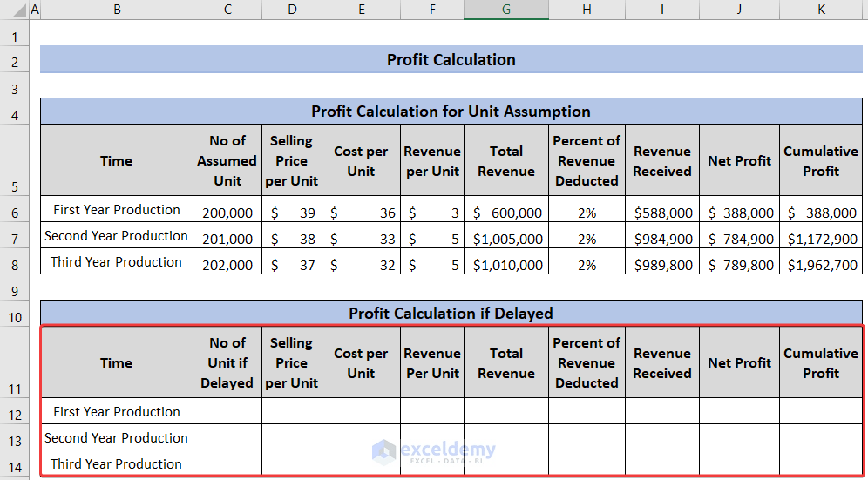The image size is (868, 480).
Task: Select column F header
Action: click(x=432, y=10)
